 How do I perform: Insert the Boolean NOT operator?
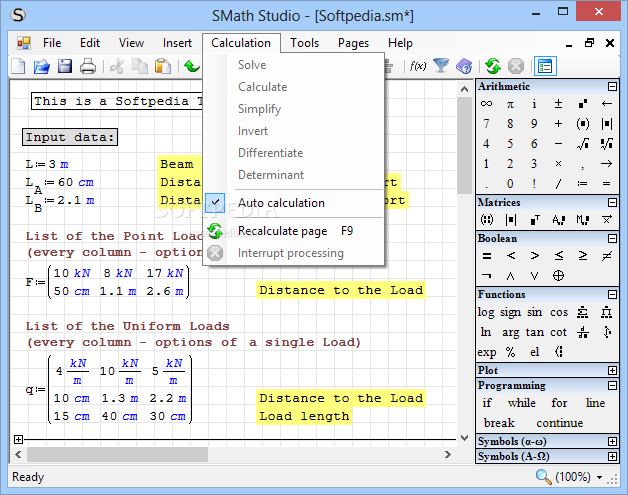487,276
